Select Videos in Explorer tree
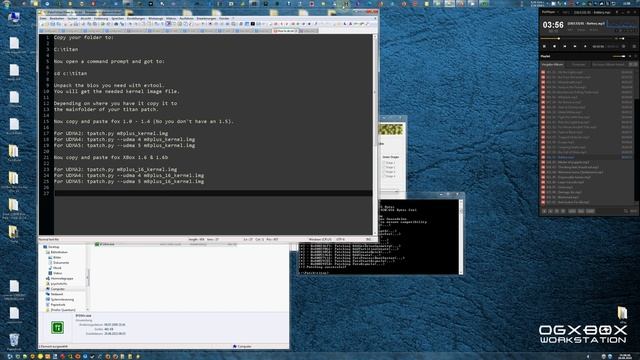640x360 pixels. 58,273
